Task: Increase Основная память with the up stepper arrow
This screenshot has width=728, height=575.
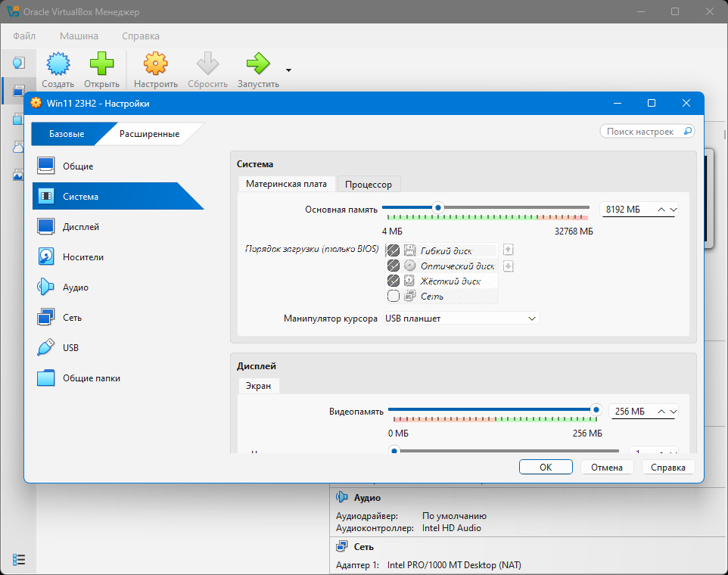Action: pos(661,209)
